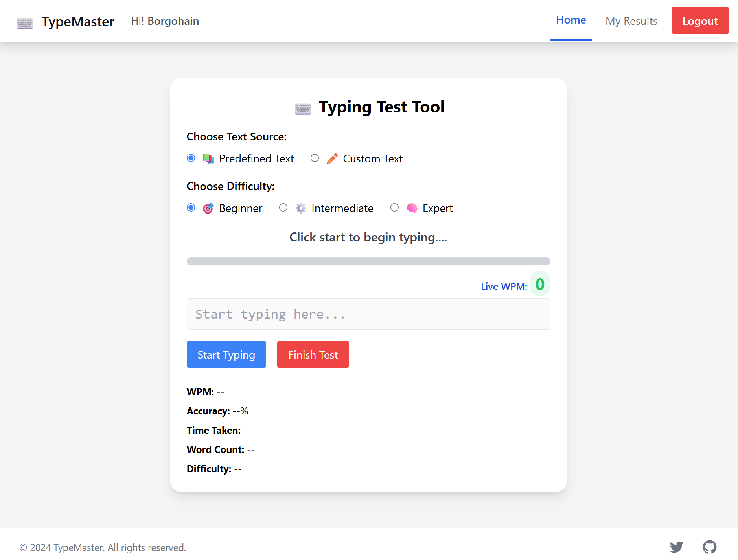Screen dimensions: 738x560
Task: Click the 'Hi! Borgohain' greeting text
Action: tap(165, 21)
